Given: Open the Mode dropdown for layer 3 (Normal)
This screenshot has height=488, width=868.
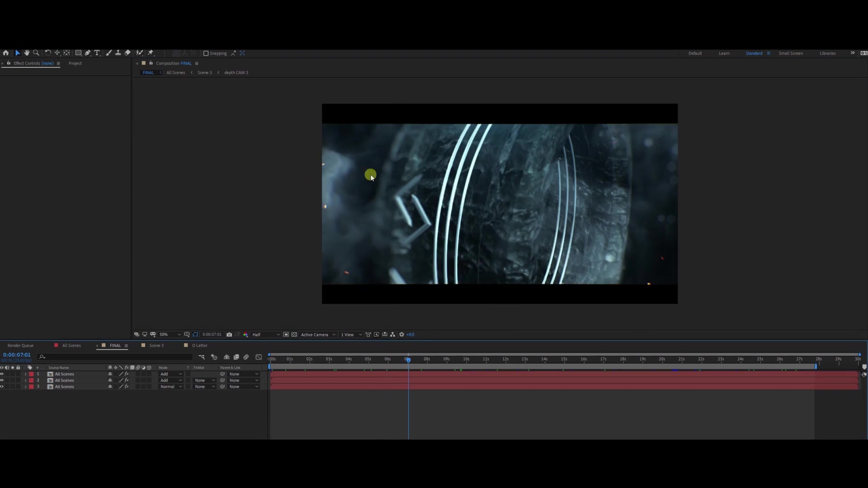Looking at the screenshot, I should coord(171,387).
